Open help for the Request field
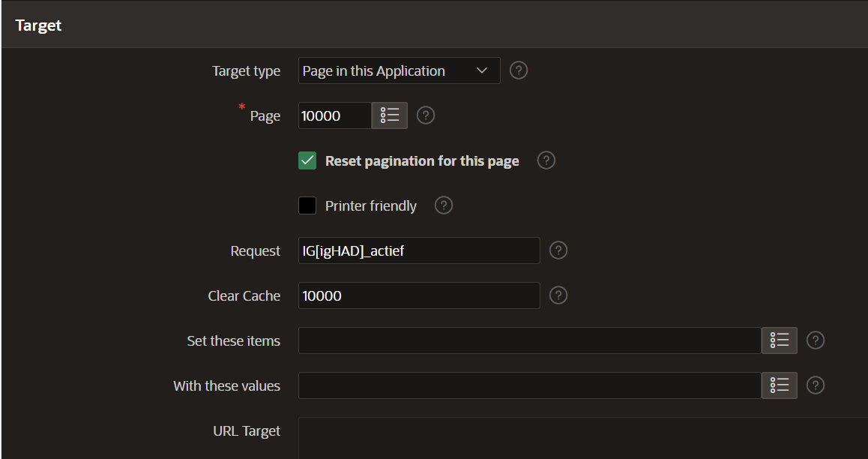The image size is (868, 459). [x=558, y=250]
